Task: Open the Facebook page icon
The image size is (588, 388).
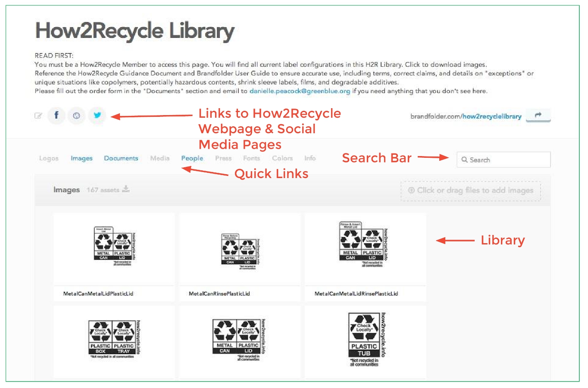Action: coord(56,115)
